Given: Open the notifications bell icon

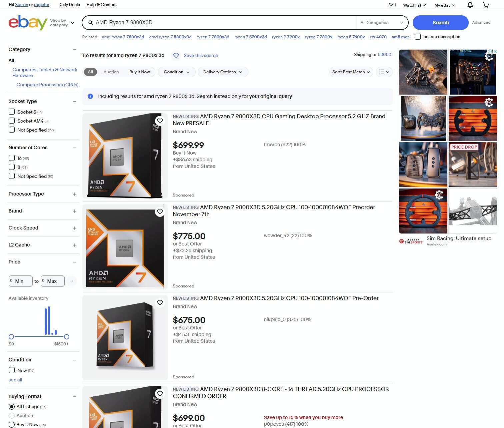Looking at the screenshot, I should click(x=470, y=5).
